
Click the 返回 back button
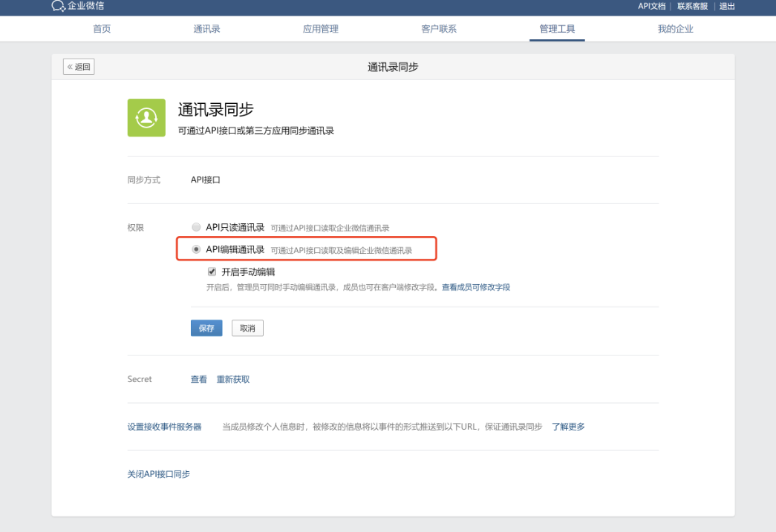(x=79, y=67)
